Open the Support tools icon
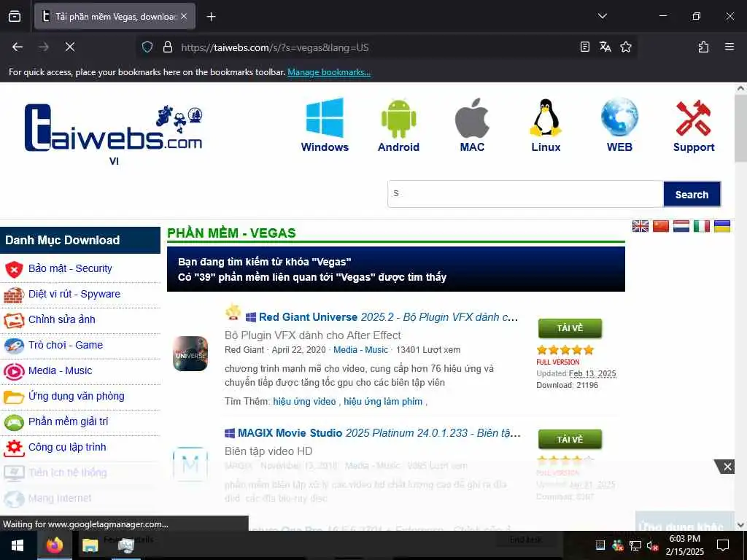 (694, 125)
